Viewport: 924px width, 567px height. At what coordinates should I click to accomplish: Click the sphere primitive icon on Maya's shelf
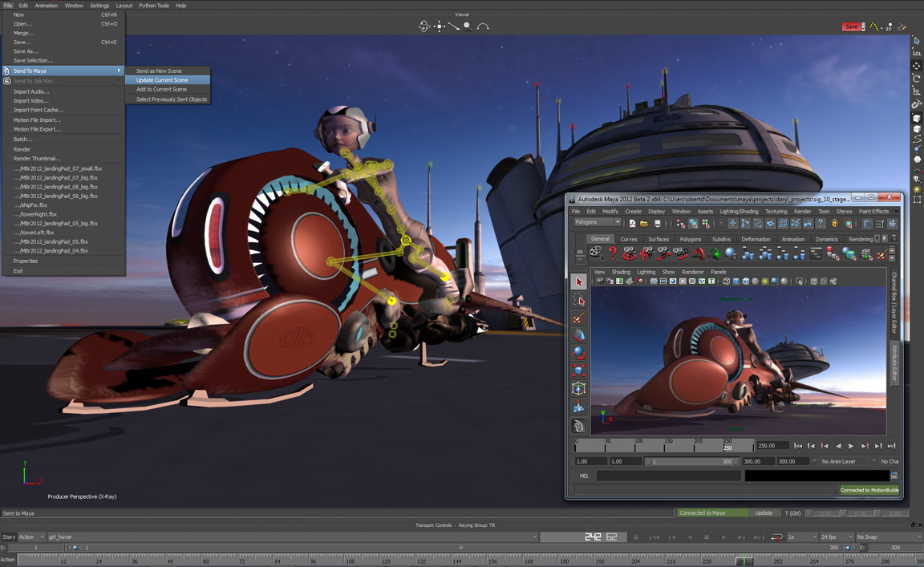pos(728,253)
